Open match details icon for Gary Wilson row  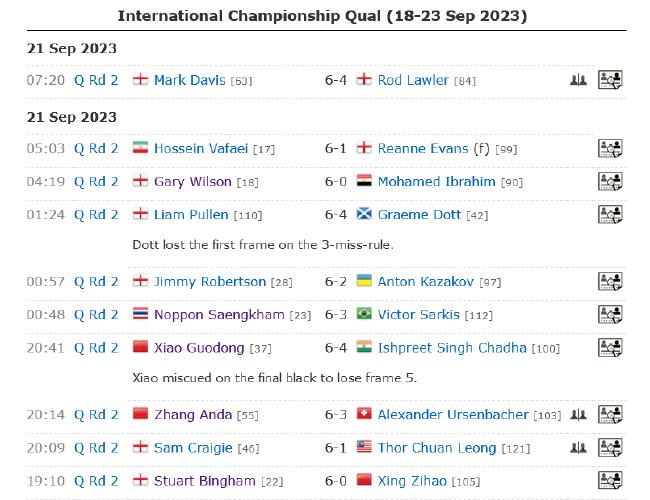tap(610, 181)
